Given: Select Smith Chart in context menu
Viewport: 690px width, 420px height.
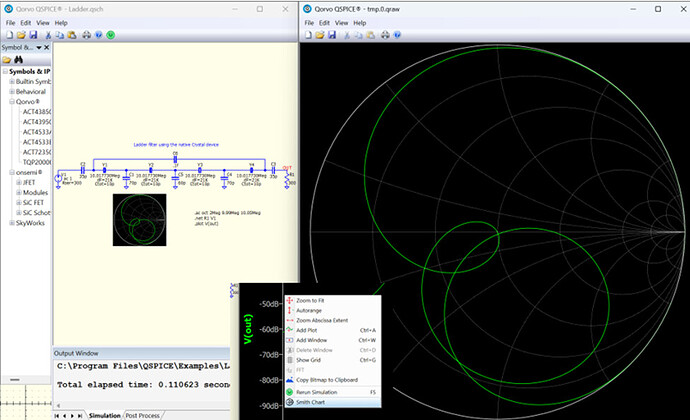Looking at the screenshot, I should (333, 402).
